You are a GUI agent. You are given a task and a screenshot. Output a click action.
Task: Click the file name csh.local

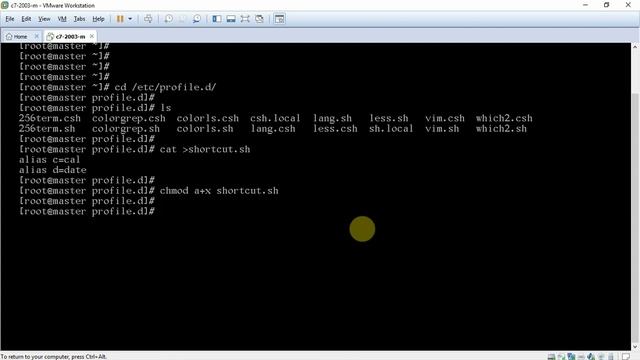tap(275, 118)
